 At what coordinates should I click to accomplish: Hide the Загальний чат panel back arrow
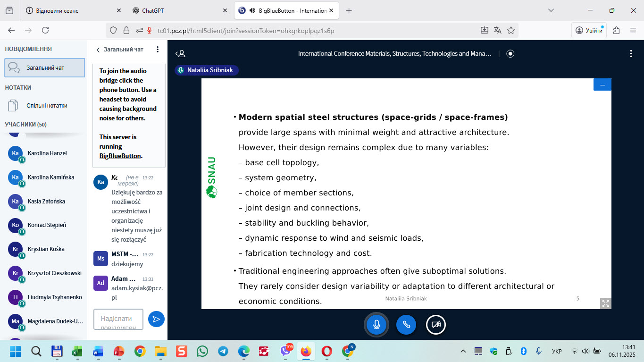click(98, 50)
